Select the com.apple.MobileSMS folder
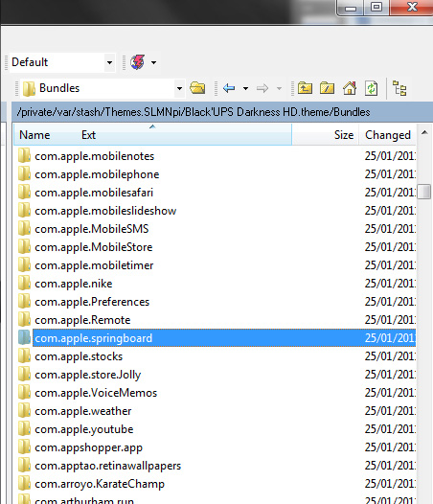433x504 pixels. [x=92, y=229]
